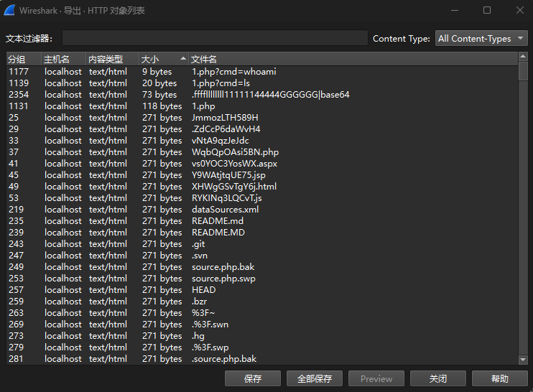Click packet number 1177
533x392 pixels.
19,72
